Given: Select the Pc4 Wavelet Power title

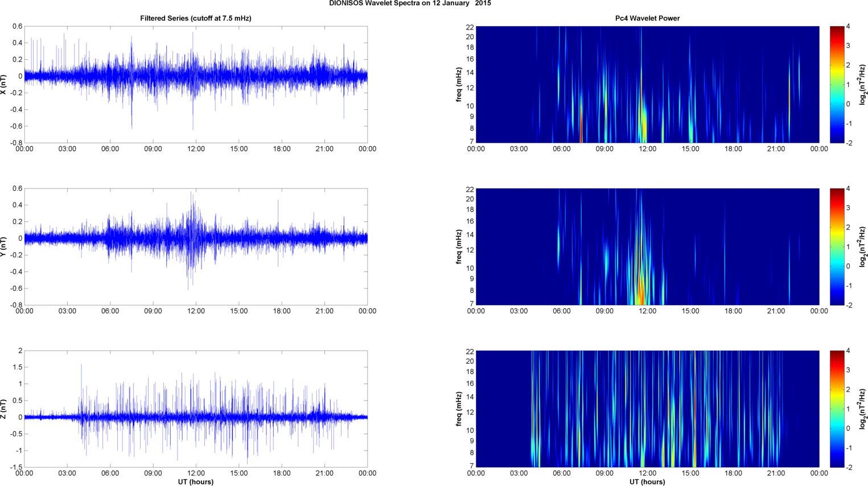Looking at the screenshot, I should [647, 18].
